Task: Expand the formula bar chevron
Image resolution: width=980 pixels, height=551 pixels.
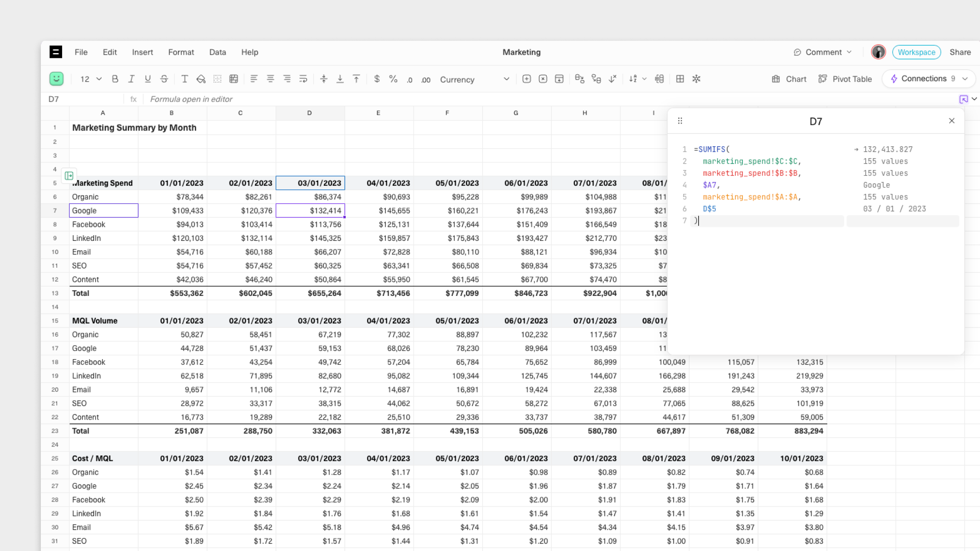Action: click(x=975, y=99)
